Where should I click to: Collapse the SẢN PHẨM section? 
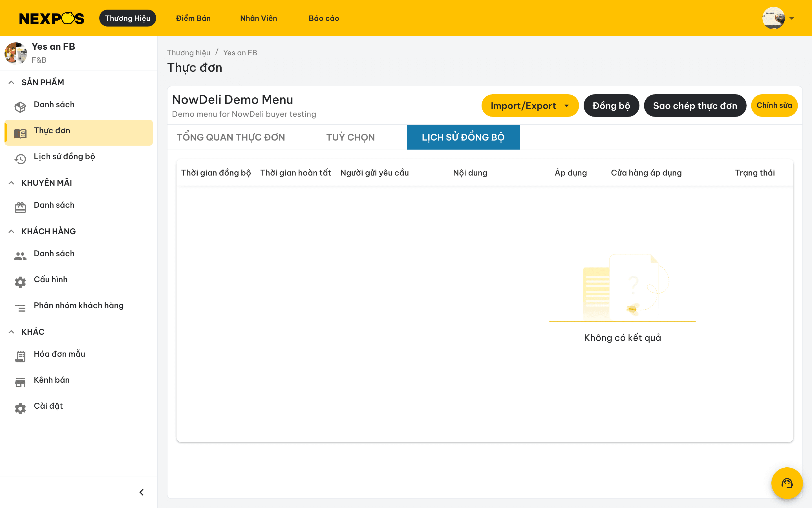pyautogui.click(x=11, y=82)
